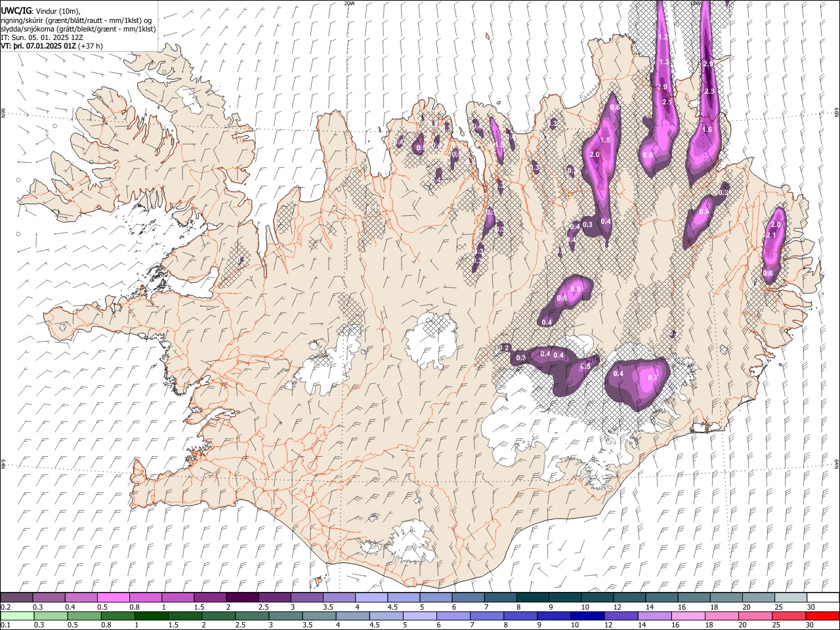Click the 'IT: Sun. 05. 01. 2025 12Z' line

coord(41,37)
